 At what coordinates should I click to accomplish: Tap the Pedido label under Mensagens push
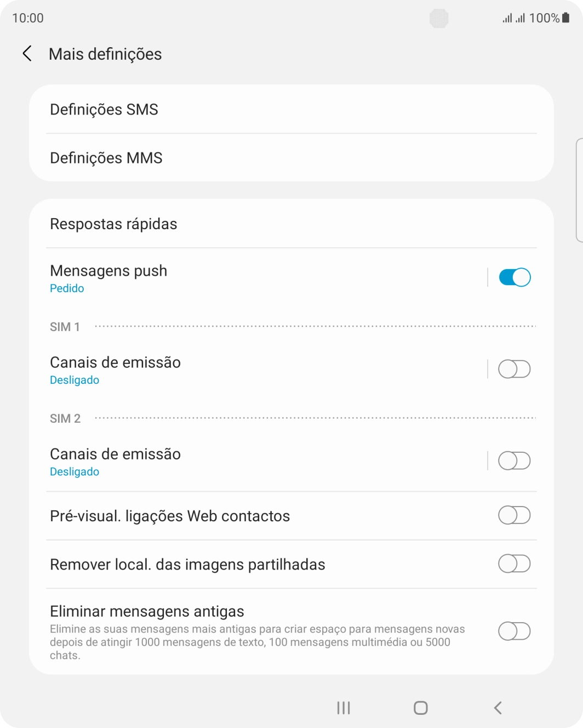click(67, 288)
